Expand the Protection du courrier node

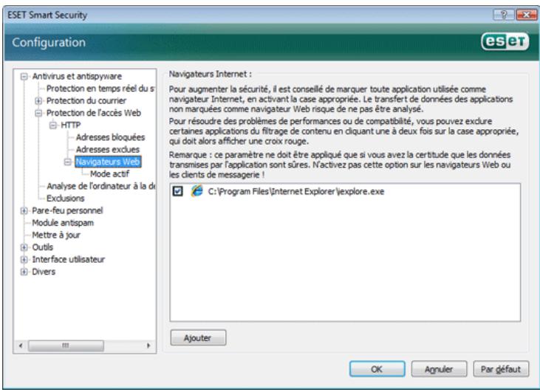coord(38,101)
